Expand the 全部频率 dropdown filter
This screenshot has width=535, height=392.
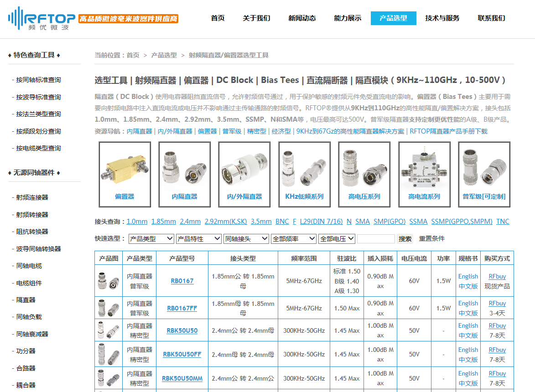(x=293, y=238)
